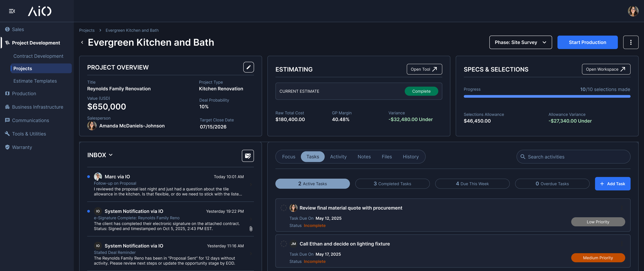Image resolution: width=644 pixels, height=271 pixels.
Task: Click salesperson Amanda's avatar
Action: click(92, 126)
